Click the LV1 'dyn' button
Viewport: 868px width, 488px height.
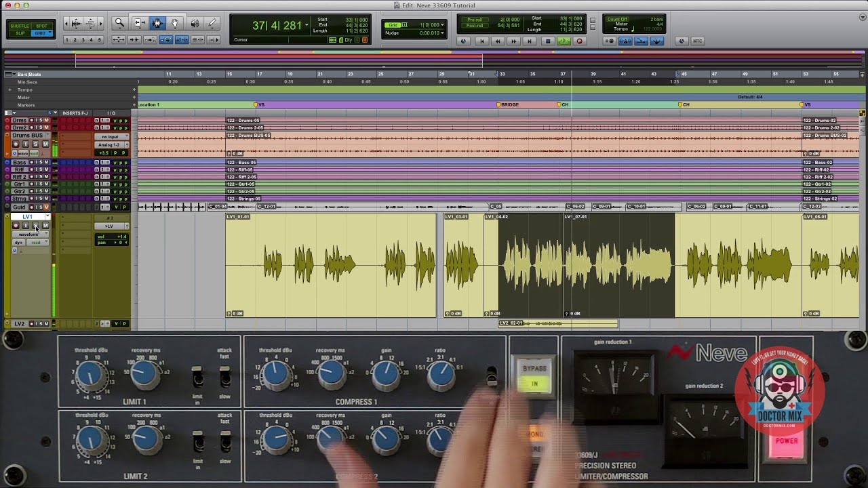[18, 242]
